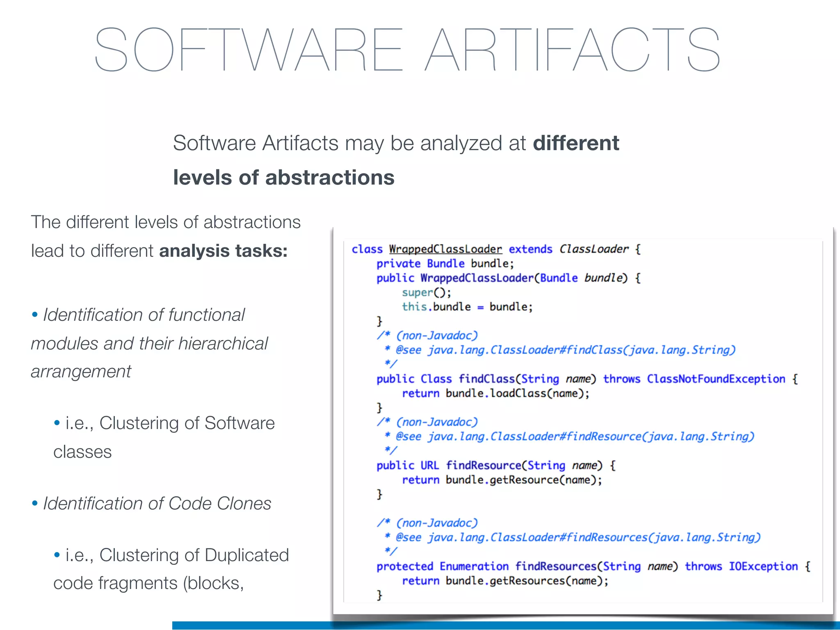Click the ClassNotFoundException in findClass signature
The height and width of the screenshot is (630, 840).
coord(716,379)
